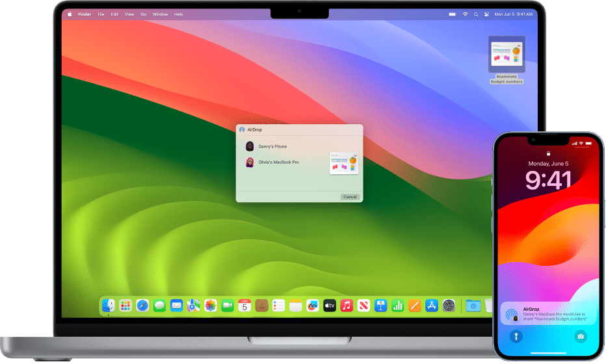Click the battery status icon on the Mac

click(x=452, y=14)
